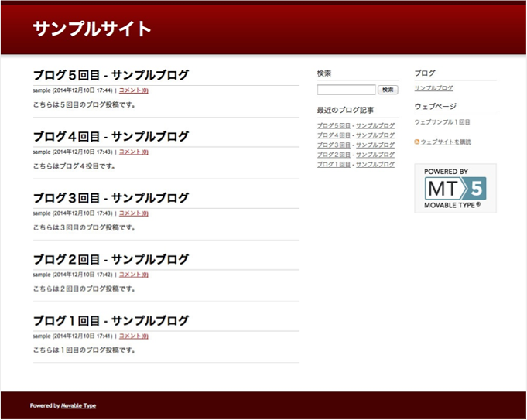Open the ブログ５回目 - サンプルブログ post heading
This screenshot has width=527, height=420.
tap(111, 75)
